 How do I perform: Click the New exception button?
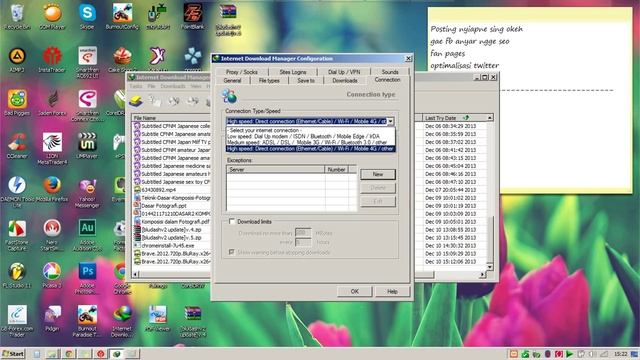tap(378, 174)
